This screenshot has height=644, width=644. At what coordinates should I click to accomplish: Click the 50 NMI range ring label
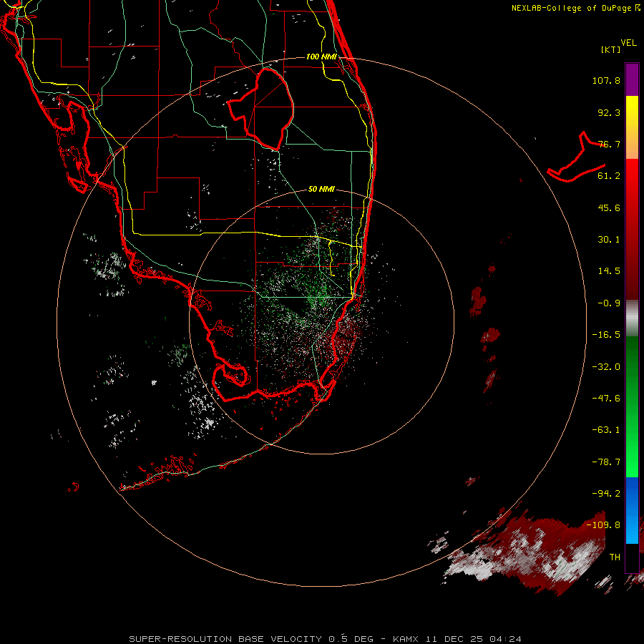tap(321, 189)
